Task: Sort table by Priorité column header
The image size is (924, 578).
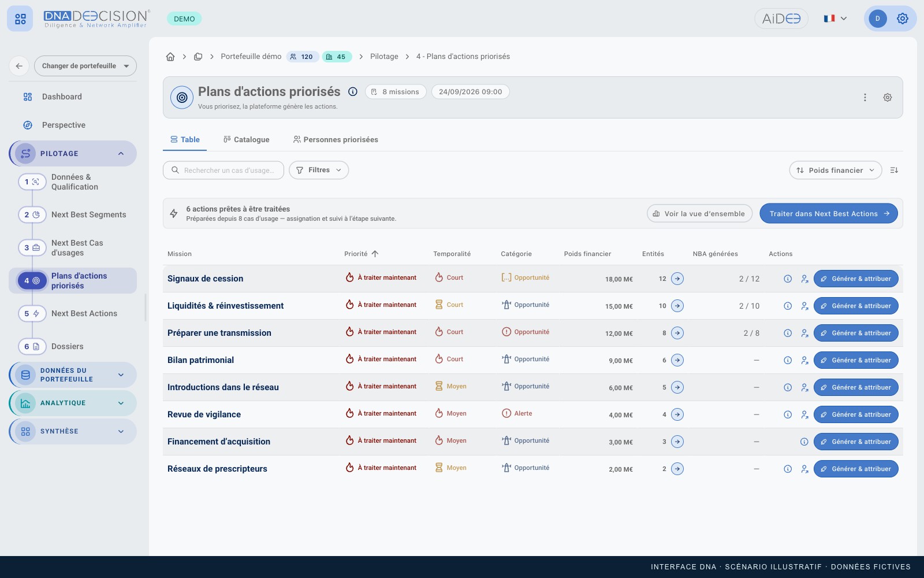Action: click(x=362, y=254)
